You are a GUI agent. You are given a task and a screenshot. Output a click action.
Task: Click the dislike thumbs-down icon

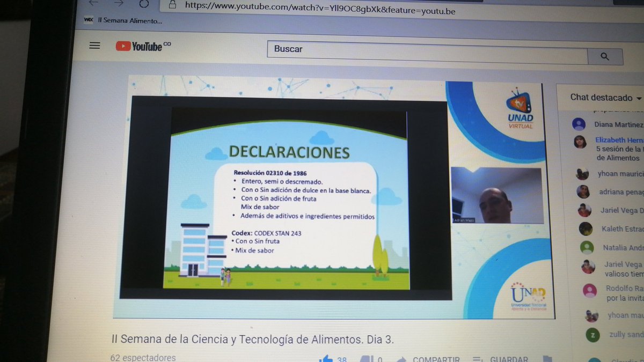(368, 359)
